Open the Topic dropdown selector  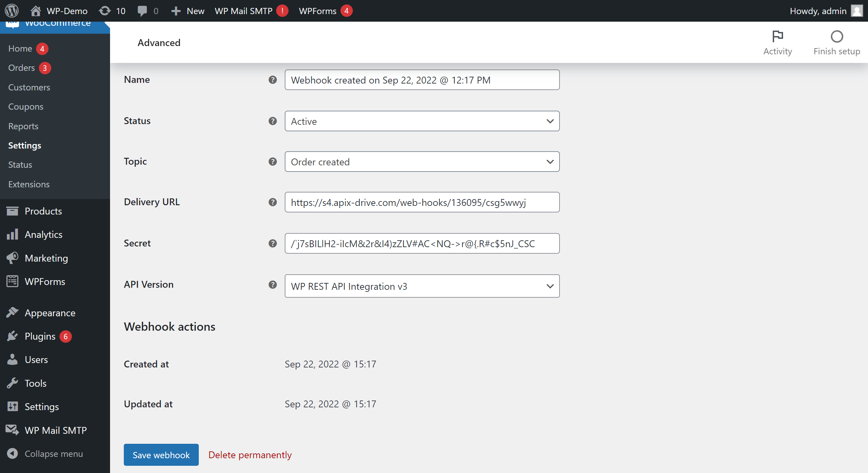click(x=422, y=162)
